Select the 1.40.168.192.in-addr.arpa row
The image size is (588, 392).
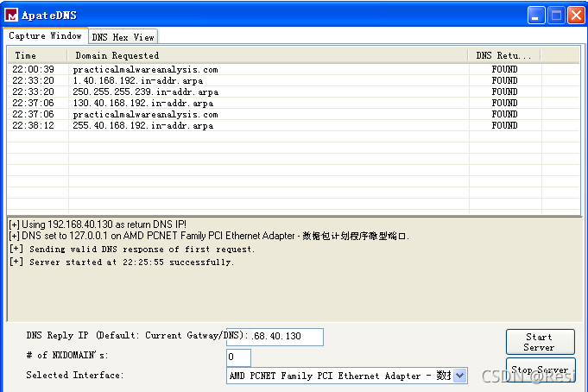(294, 80)
